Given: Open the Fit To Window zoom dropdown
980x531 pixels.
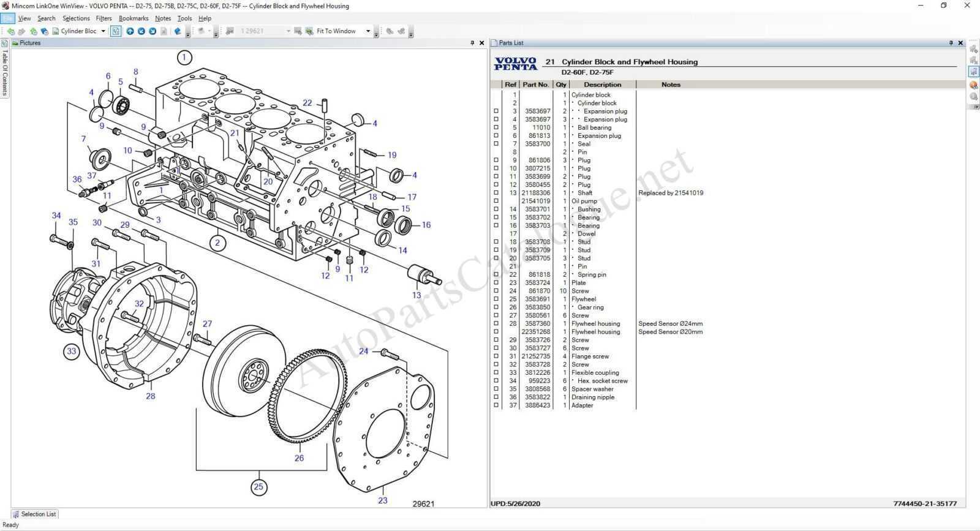Looking at the screenshot, I should click(x=368, y=31).
